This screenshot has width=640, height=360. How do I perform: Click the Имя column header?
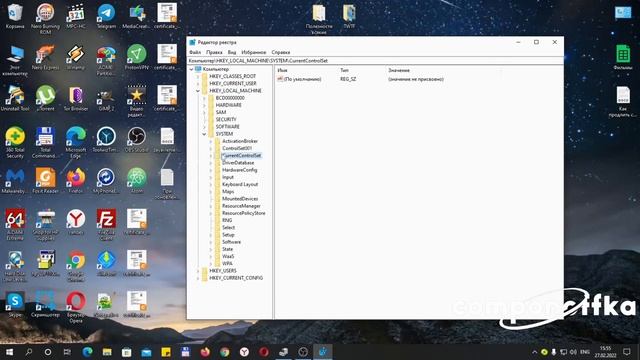click(x=282, y=70)
